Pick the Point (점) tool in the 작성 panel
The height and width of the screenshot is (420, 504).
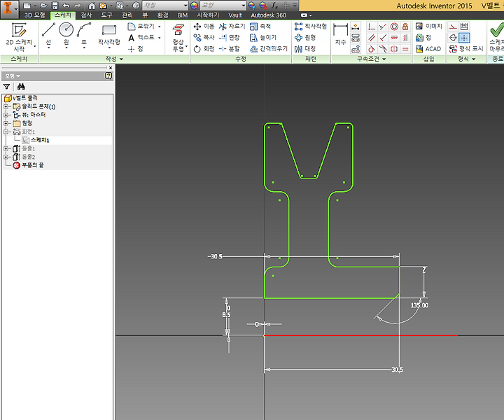coord(135,49)
